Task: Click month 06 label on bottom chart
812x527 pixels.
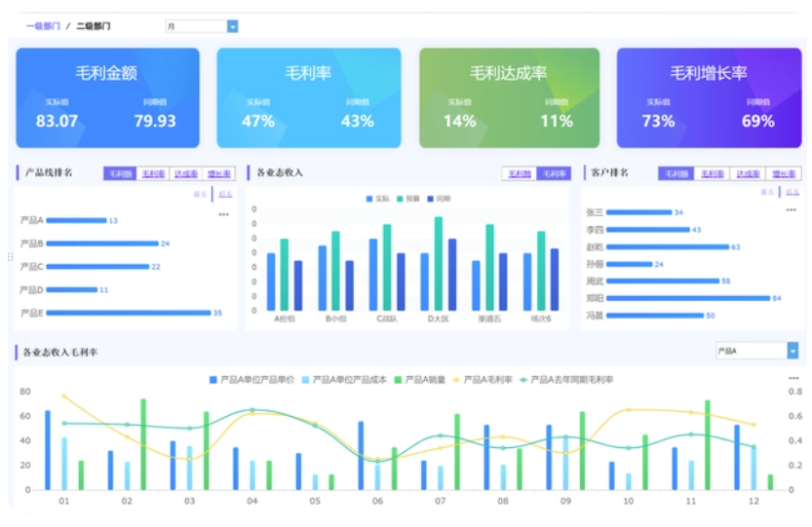Action: point(377,501)
